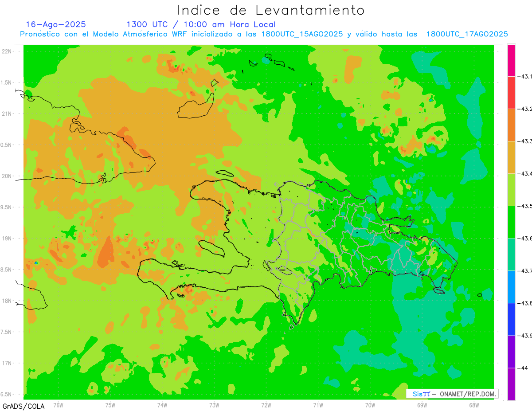Click the '20N' latitude label
The image size is (532, 411).
[x=7, y=176]
